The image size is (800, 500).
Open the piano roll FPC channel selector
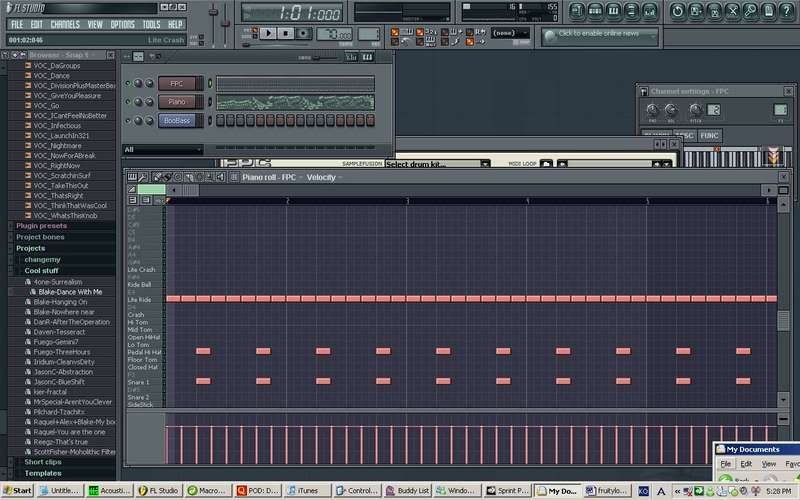pos(272,177)
